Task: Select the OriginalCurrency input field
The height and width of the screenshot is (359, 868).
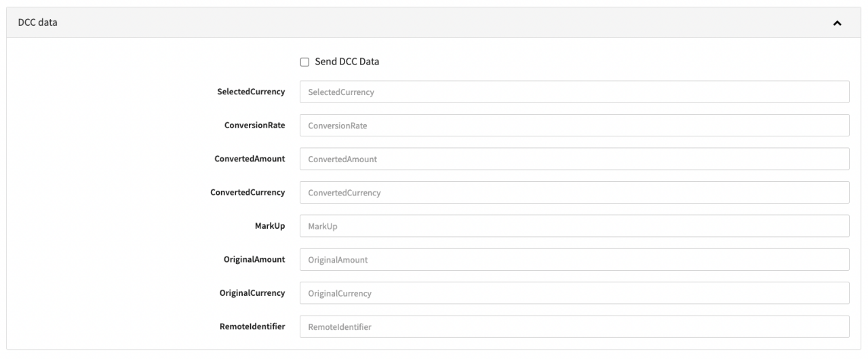Action: pos(574,293)
